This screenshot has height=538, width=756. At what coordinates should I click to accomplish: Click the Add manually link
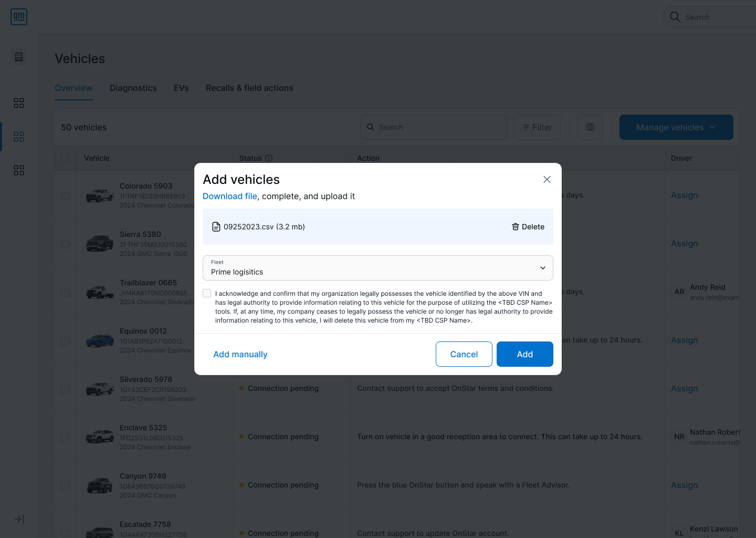[x=240, y=354]
